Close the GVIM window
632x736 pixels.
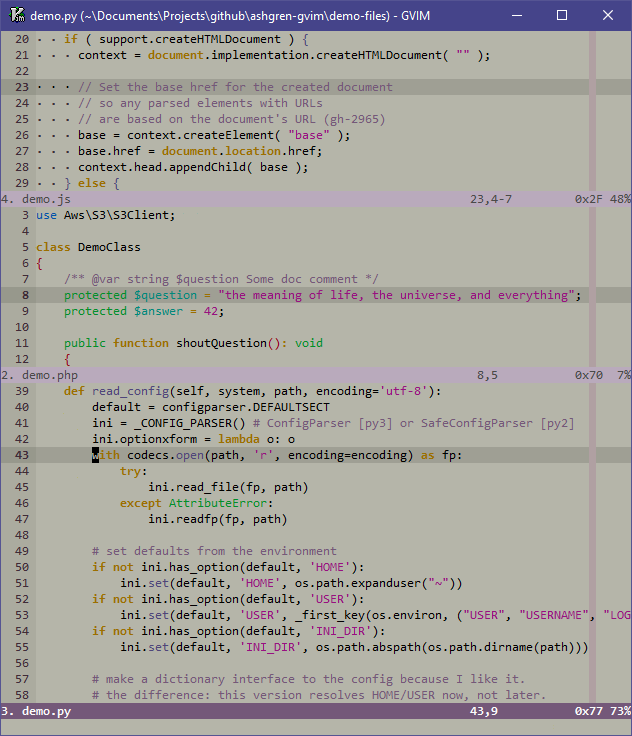pyautogui.click(x=608, y=15)
